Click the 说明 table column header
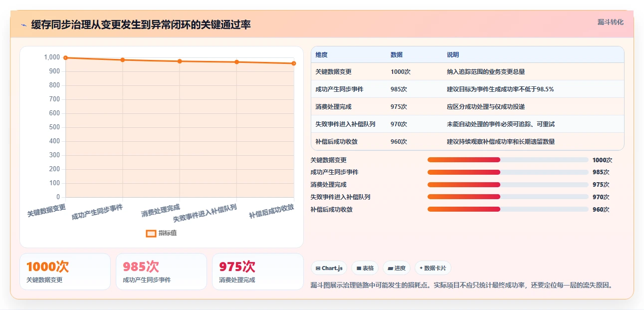 point(453,55)
